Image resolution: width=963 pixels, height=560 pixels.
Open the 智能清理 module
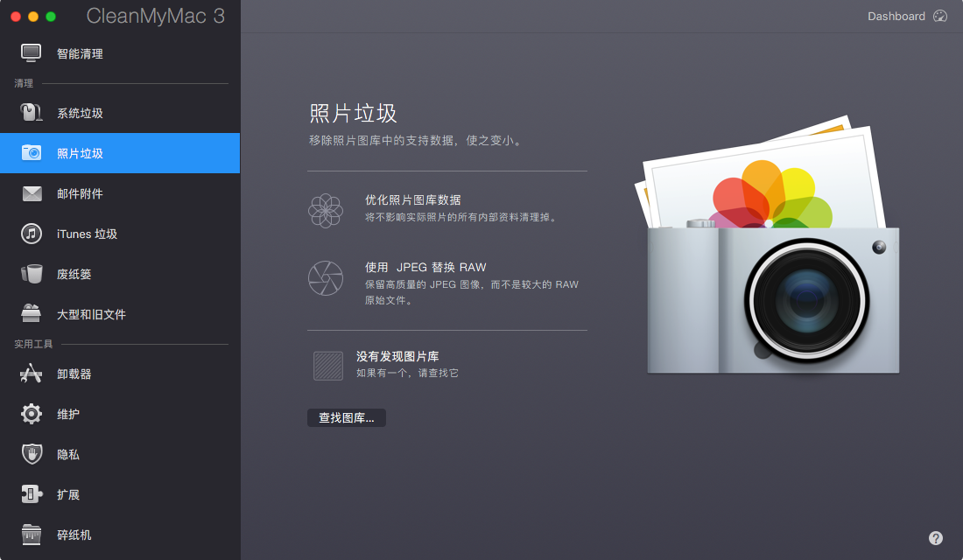120,53
